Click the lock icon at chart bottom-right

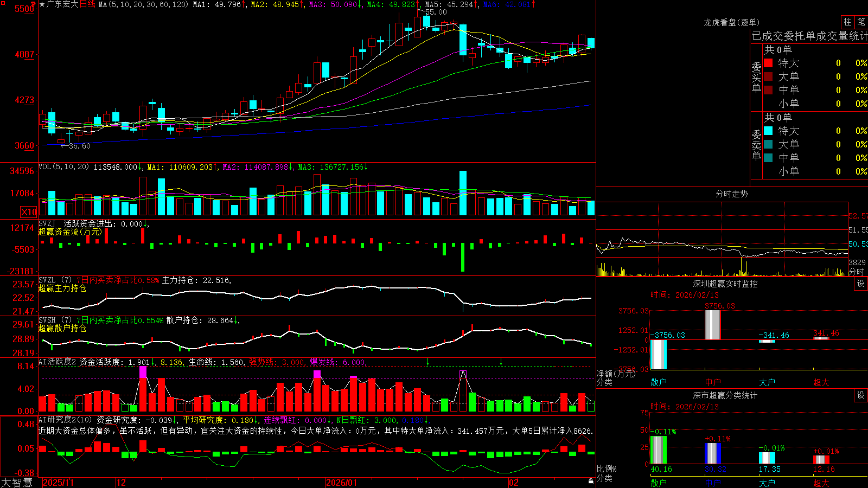click(x=591, y=481)
